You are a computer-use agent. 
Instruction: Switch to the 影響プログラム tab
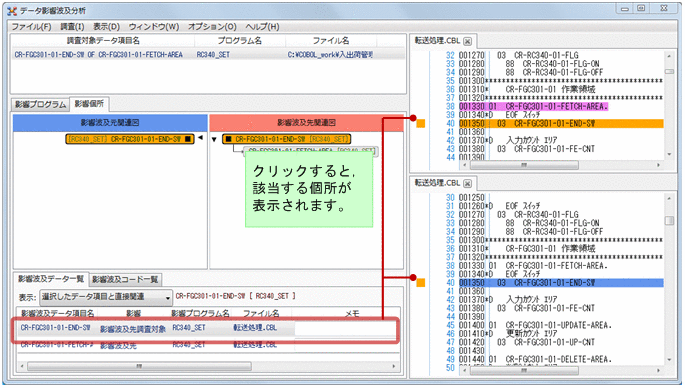click(40, 104)
